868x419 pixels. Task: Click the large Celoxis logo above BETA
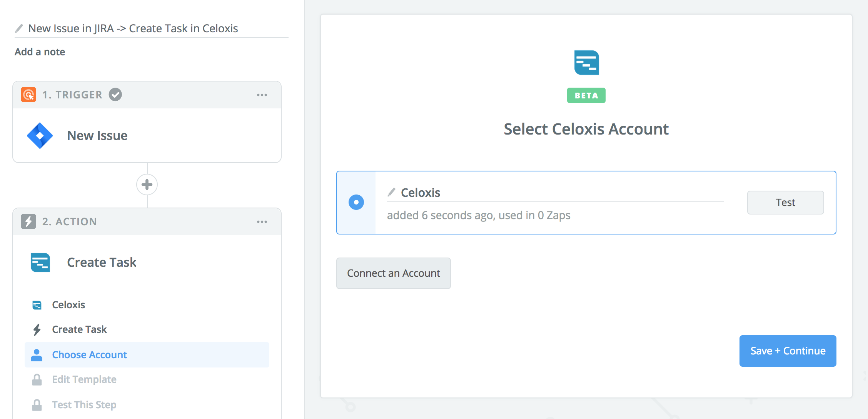point(586,63)
